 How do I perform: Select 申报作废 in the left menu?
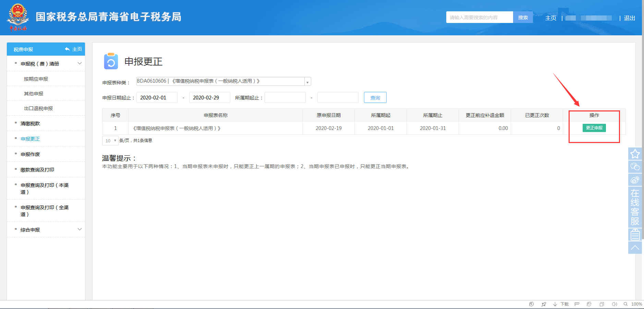pyautogui.click(x=30, y=154)
